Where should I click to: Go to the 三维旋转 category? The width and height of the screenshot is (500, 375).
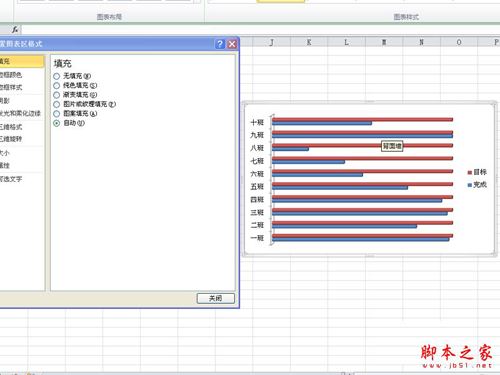11,139
